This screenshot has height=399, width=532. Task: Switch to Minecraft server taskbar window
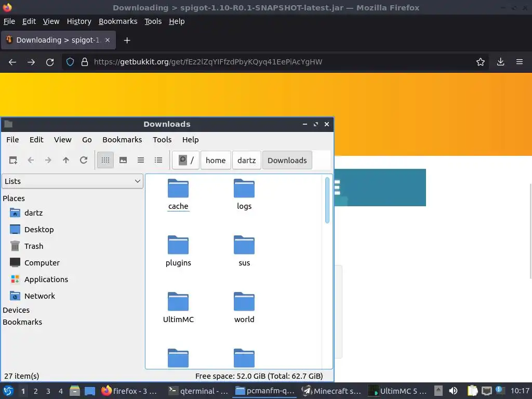[331, 391]
